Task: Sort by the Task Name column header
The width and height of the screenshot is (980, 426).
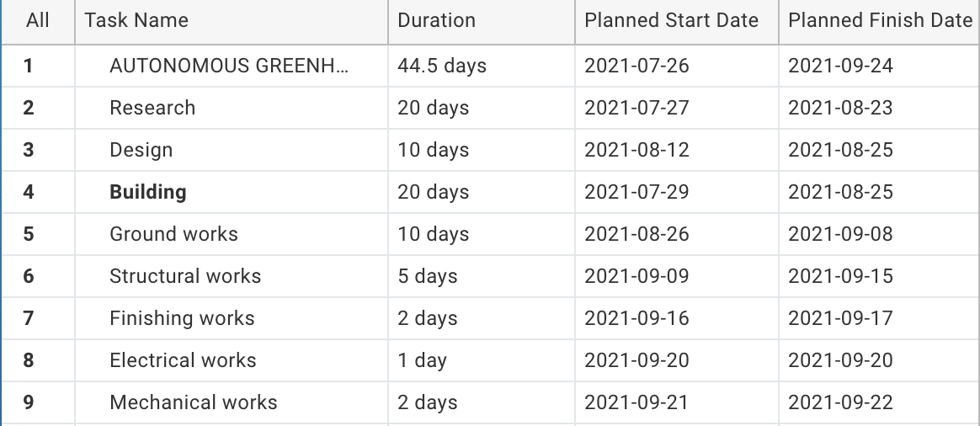Action: point(136,21)
